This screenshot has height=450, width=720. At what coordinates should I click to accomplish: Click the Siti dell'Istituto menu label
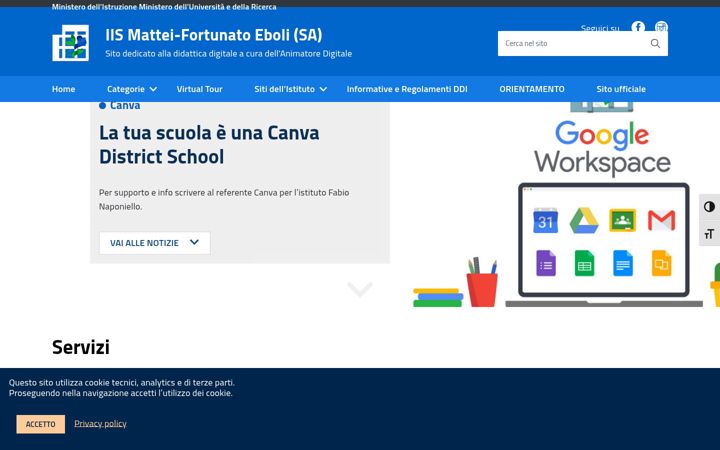click(x=284, y=89)
